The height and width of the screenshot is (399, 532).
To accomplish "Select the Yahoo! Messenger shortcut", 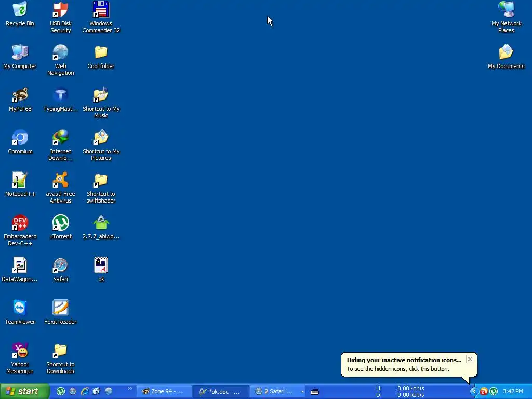I will coord(20,358).
